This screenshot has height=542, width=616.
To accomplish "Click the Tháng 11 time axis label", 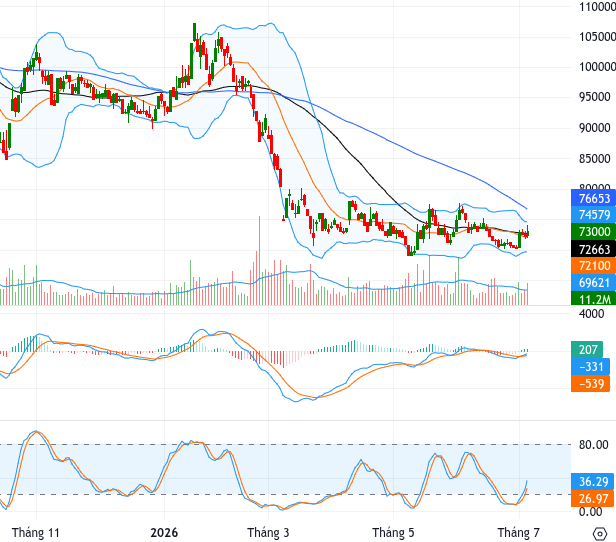I will coord(36,533).
